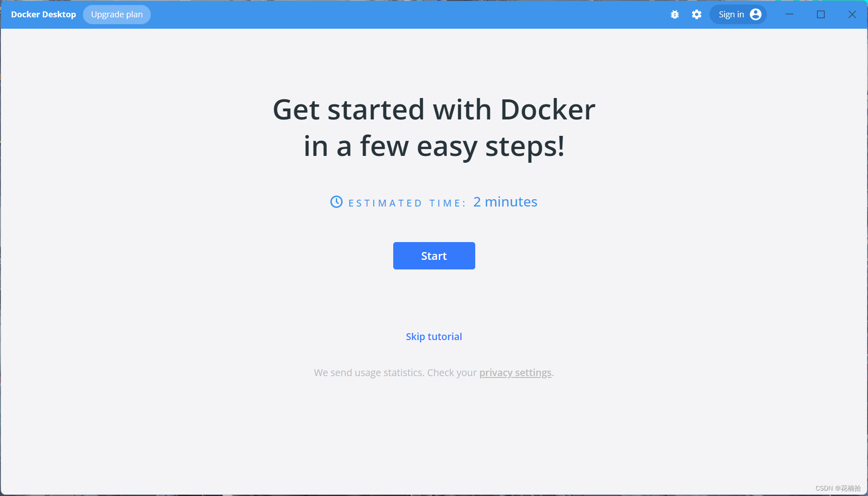868x496 pixels.
Task: Maximize the Docker Desktop window
Action: coord(821,15)
